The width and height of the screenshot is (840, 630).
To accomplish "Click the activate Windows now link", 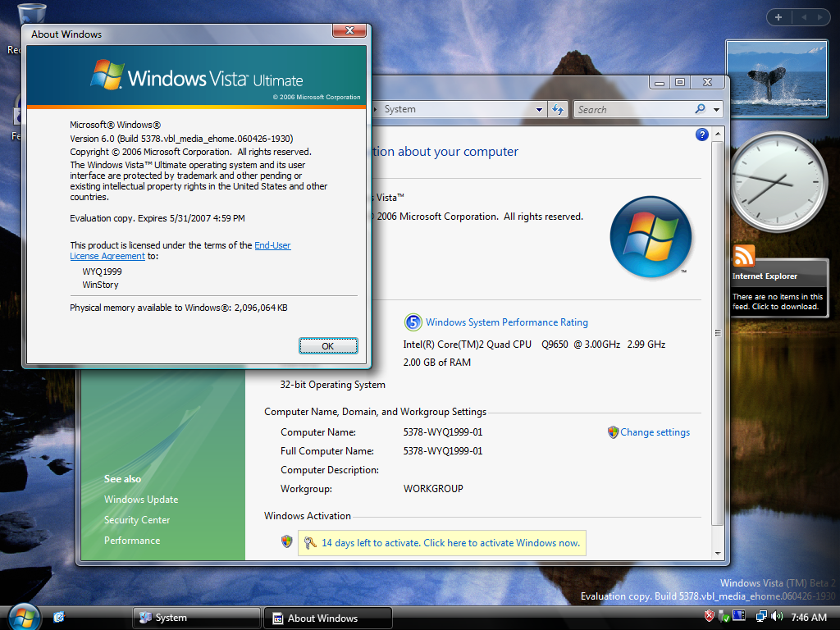I will point(450,543).
